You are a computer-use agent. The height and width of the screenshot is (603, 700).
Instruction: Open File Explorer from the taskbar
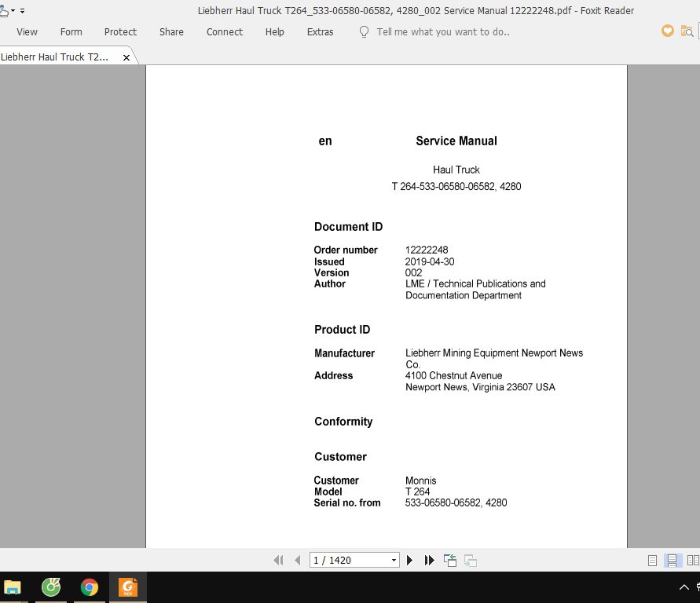pos(13,587)
